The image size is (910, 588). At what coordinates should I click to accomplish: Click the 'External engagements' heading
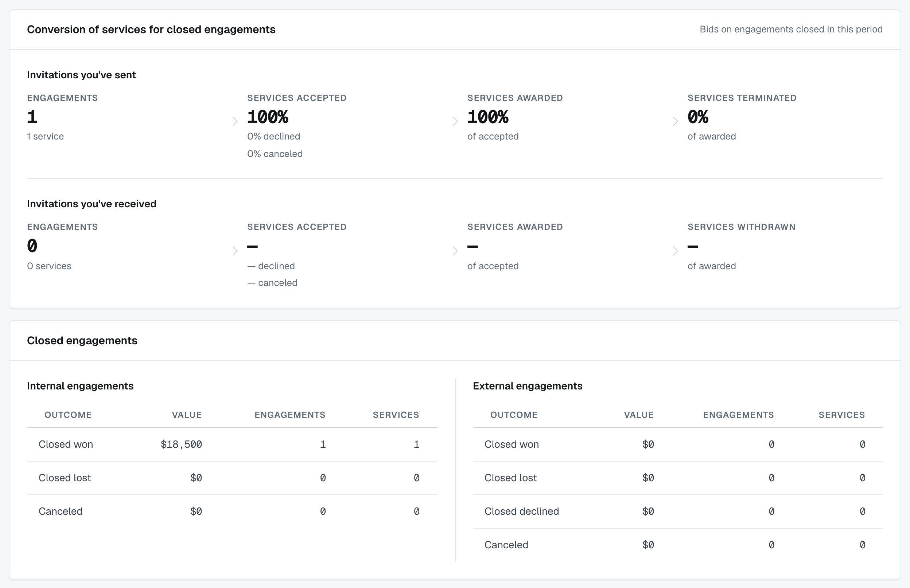pyautogui.click(x=528, y=386)
